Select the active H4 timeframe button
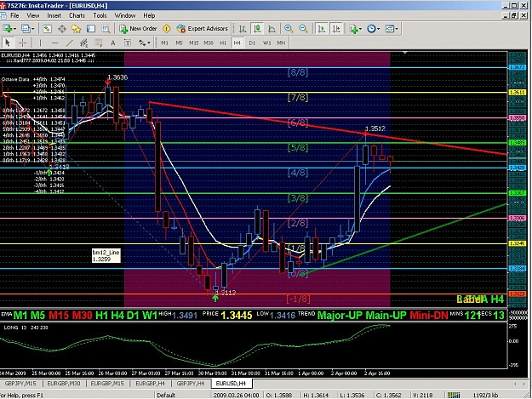Screen dimensions: 532x399 coord(237,43)
